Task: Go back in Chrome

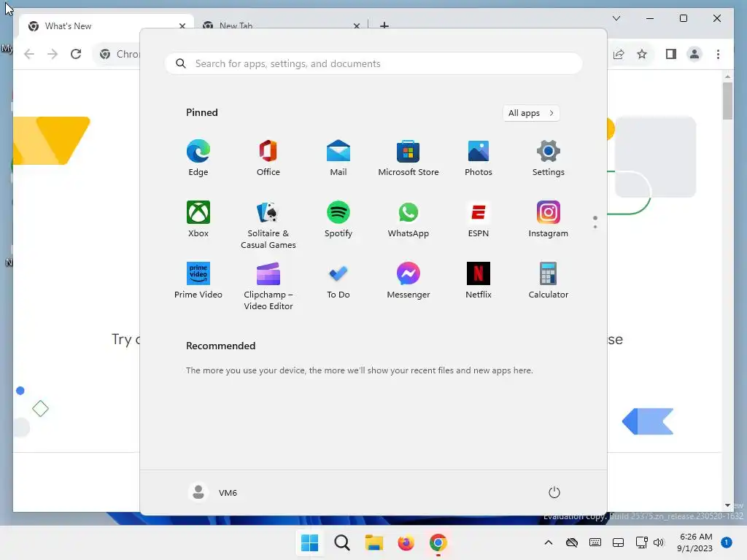Action: coord(29,54)
